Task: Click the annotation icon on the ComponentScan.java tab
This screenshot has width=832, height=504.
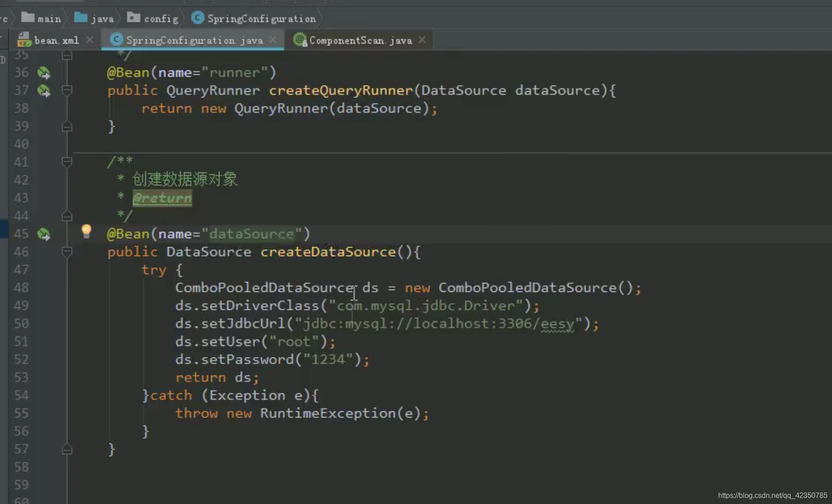Action: [x=300, y=40]
